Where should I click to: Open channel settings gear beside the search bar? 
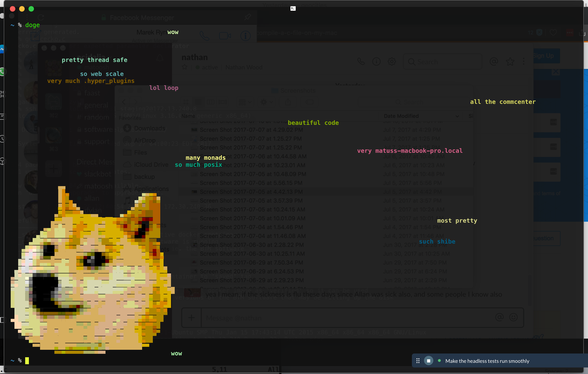click(x=392, y=61)
